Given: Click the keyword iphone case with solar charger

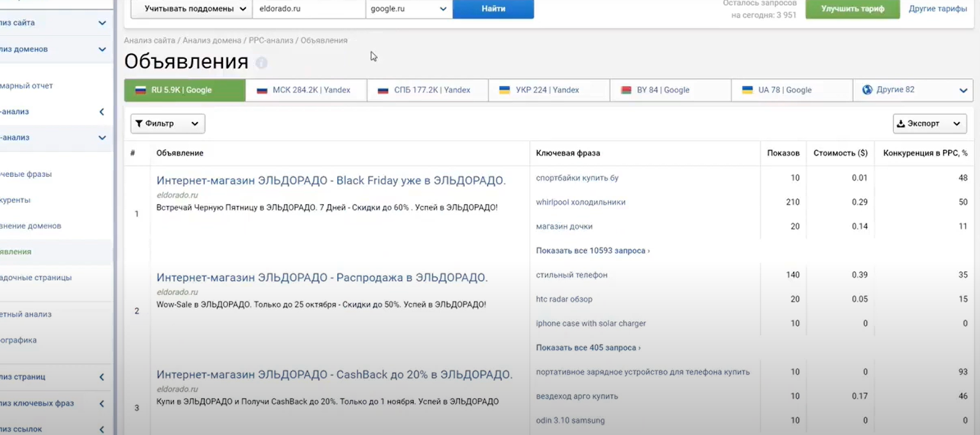Looking at the screenshot, I should 590,324.
